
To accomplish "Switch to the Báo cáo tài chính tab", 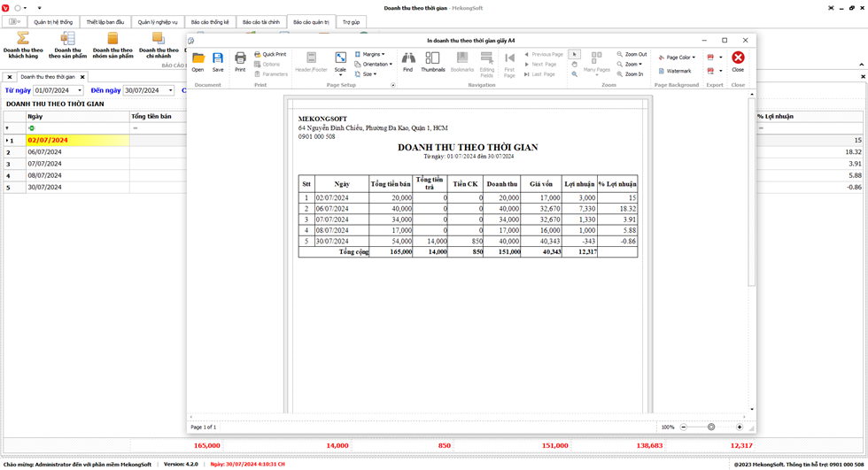I will [x=260, y=22].
